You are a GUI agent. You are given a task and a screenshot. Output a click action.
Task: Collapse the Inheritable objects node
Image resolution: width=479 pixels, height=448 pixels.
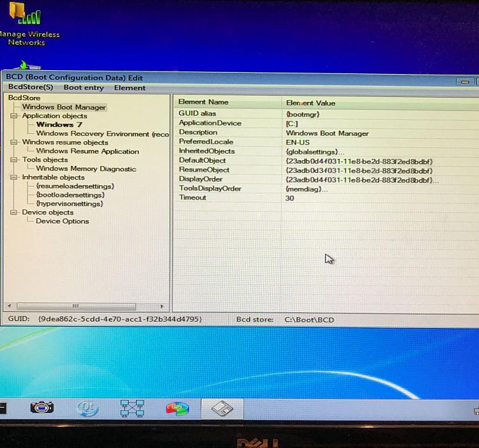pos(13,177)
